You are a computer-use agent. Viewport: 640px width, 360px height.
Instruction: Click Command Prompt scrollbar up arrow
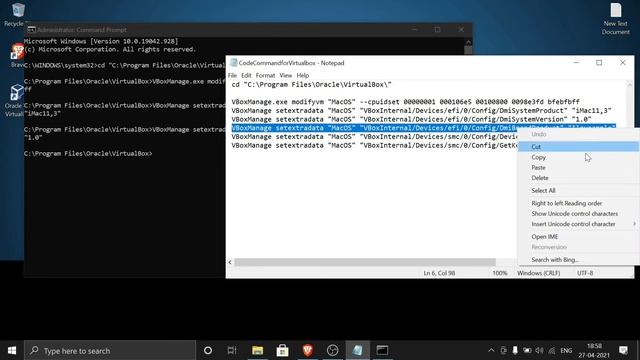point(468,42)
